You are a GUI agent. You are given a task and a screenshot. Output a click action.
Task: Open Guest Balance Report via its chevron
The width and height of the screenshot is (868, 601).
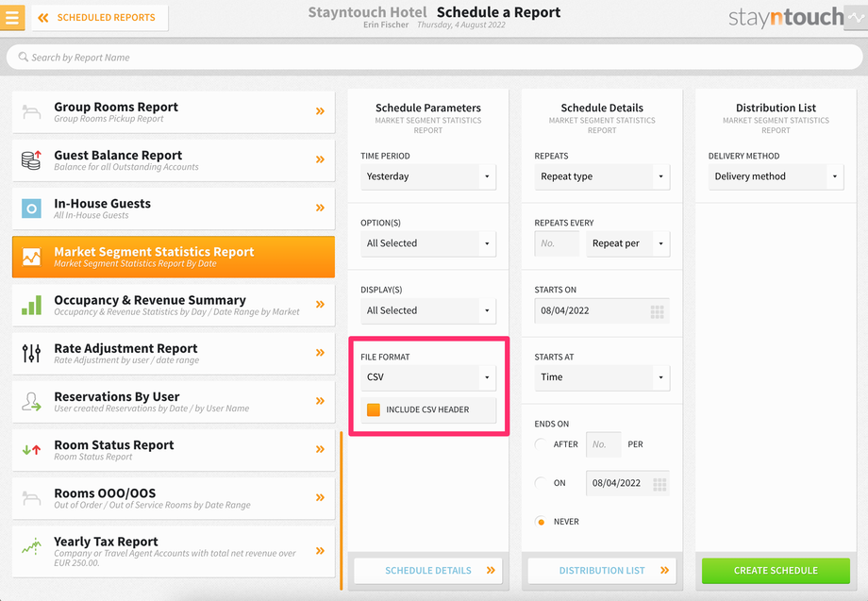320,159
